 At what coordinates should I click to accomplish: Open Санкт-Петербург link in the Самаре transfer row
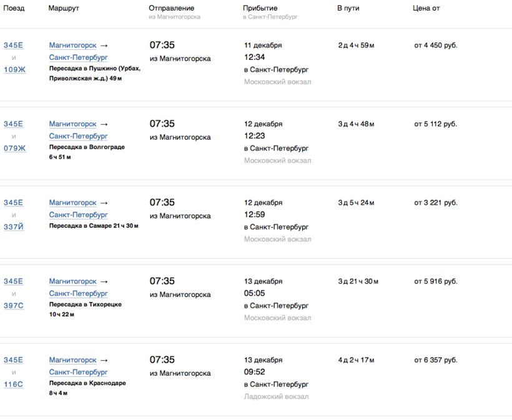tap(79, 215)
